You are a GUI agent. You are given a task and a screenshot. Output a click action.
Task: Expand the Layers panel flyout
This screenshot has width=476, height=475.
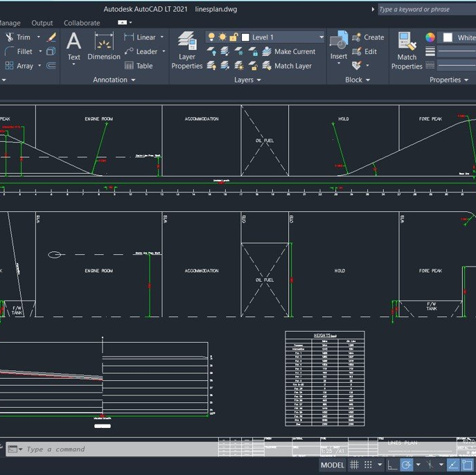(x=247, y=80)
